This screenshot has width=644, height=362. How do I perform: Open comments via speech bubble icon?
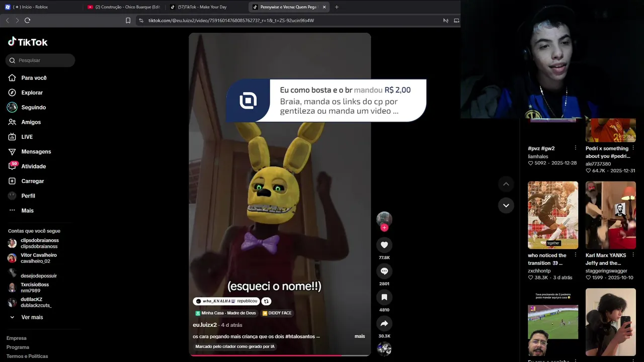pyautogui.click(x=384, y=271)
